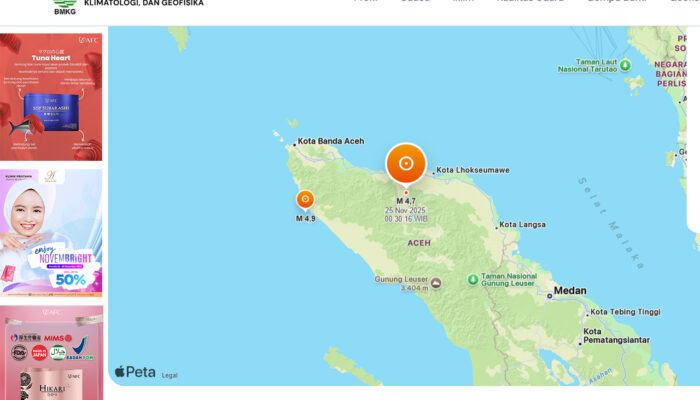Open the Novembright 50% promo advertisement
The image size is (700, 400).
coord(51,232)
